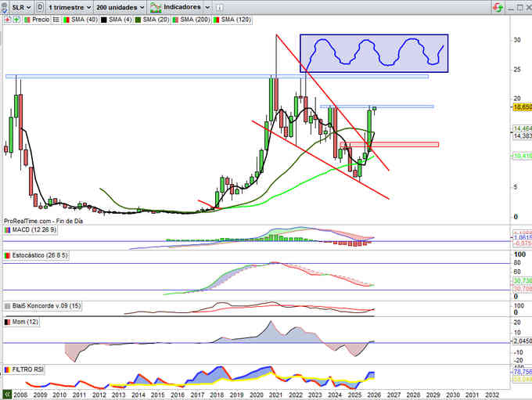Click the green plus icon below toolbar
The height and width of the screenshot is (400, 532).
(15, 19)
